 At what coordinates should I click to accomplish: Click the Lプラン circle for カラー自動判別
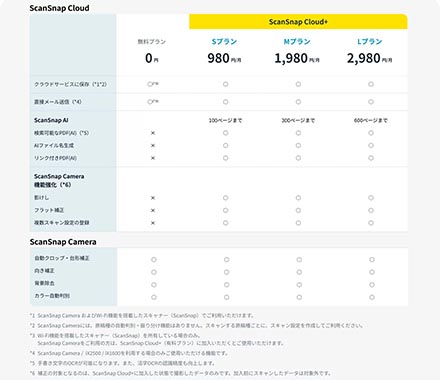coord(372,297)
